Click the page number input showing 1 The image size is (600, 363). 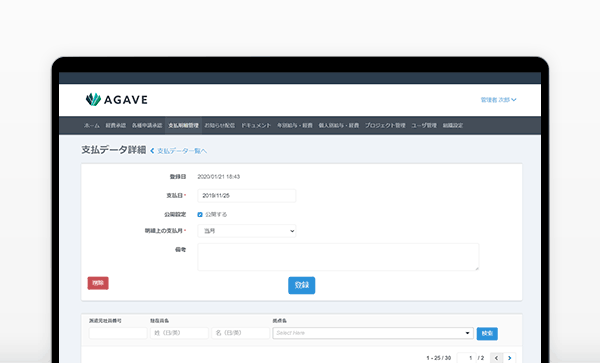[466, 358]
